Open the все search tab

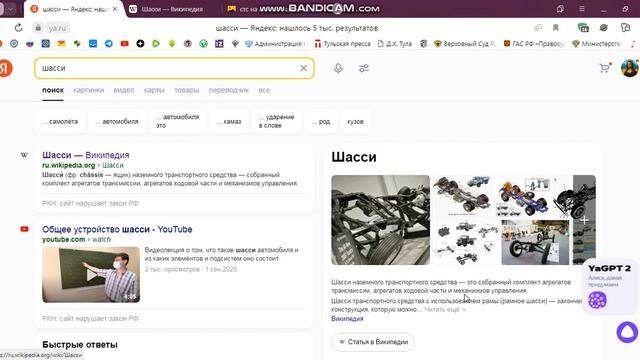264,90
